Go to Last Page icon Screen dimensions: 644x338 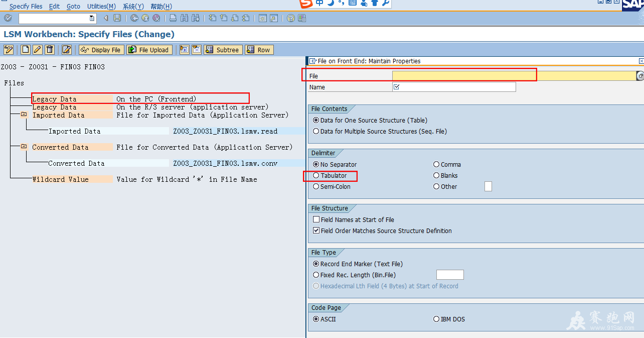click(x=246, y=18)
